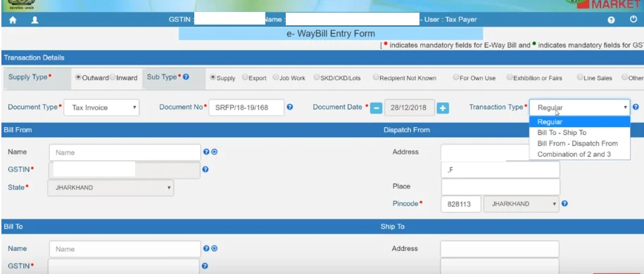Image resolution: width=644 pixels, height=274 pixels.
Task: Decrease document date with minus button
Action: pyautogui.click(x=376, y=108)
